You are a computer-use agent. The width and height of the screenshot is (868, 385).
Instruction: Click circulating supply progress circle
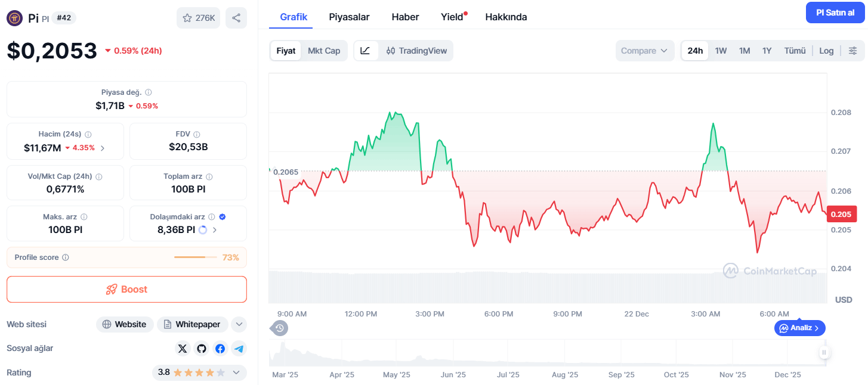(203, 229)
